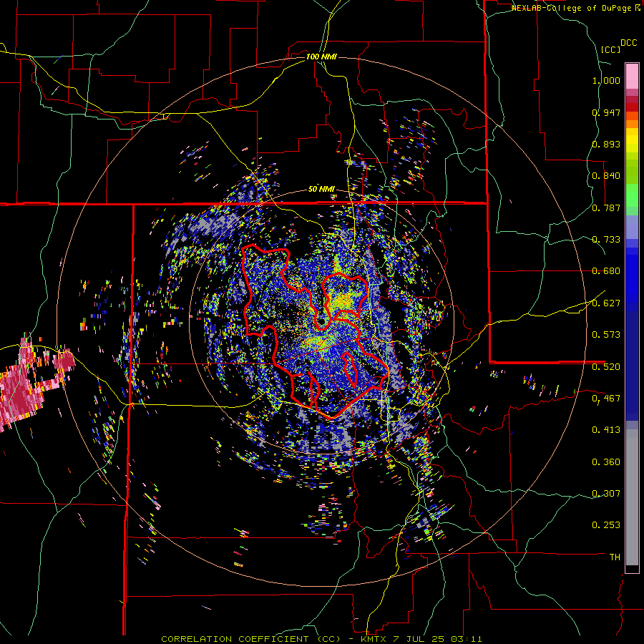Click the [CC] unit label
The width and height of the screenshot is (644, 644).
click(x=611, y=49)
